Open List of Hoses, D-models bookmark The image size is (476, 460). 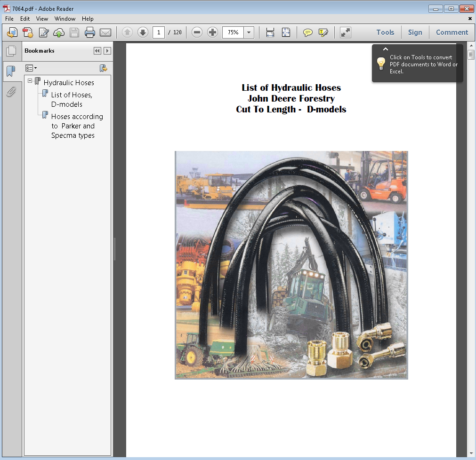(x=72, y=99)
